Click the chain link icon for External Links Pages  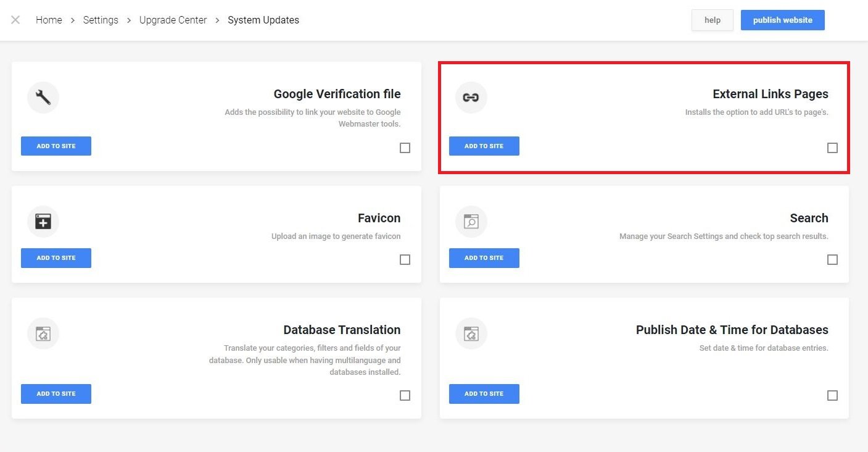point(471,98)
